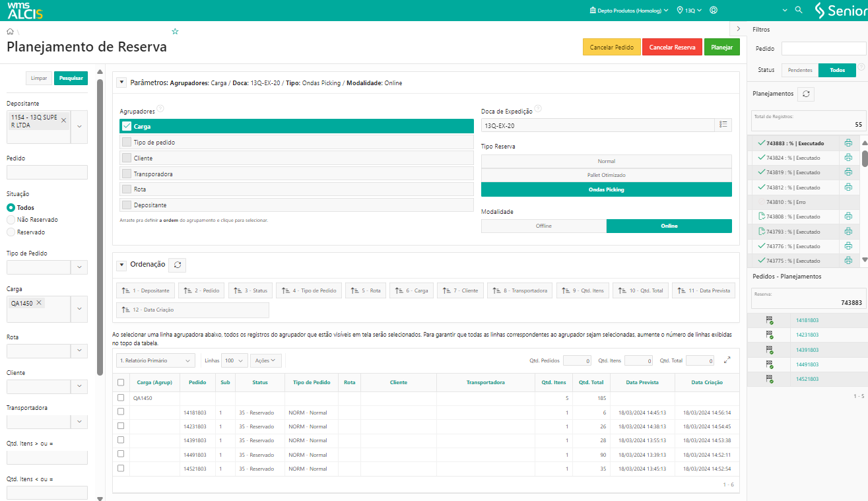
Task: Click the Cancelar Reserva button
Action: coord(672,48)
